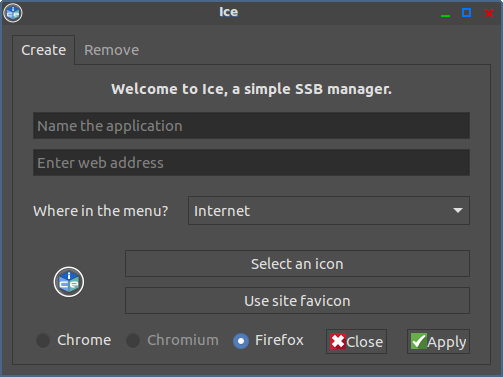Click the Welcome to Ice heading text

[x=251, y=89]
